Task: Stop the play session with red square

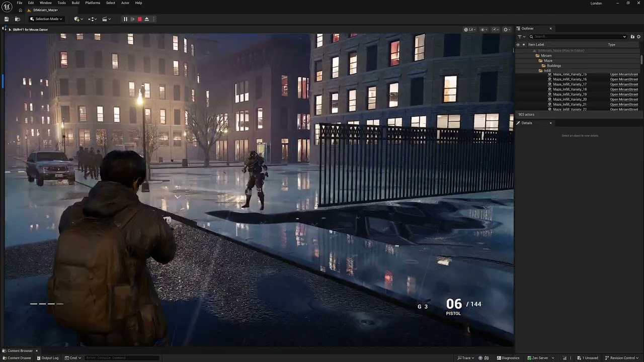Action: click(139, 19)
